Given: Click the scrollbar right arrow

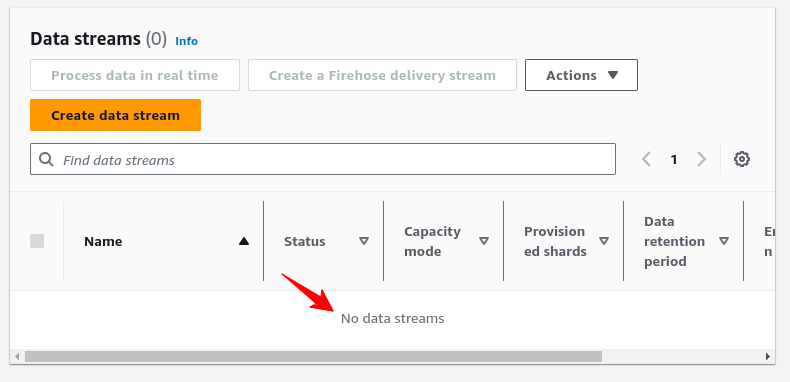Looking at the screenshot, I should point(768,357).
